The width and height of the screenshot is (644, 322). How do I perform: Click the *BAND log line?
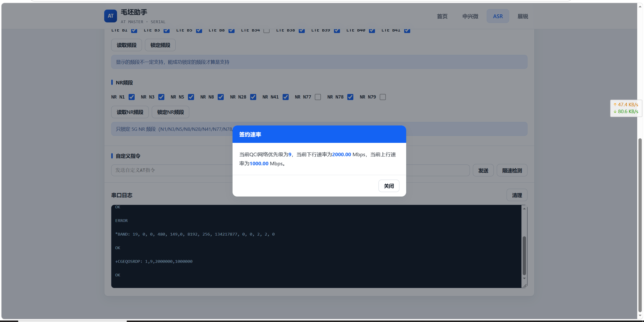pos(195,234)
